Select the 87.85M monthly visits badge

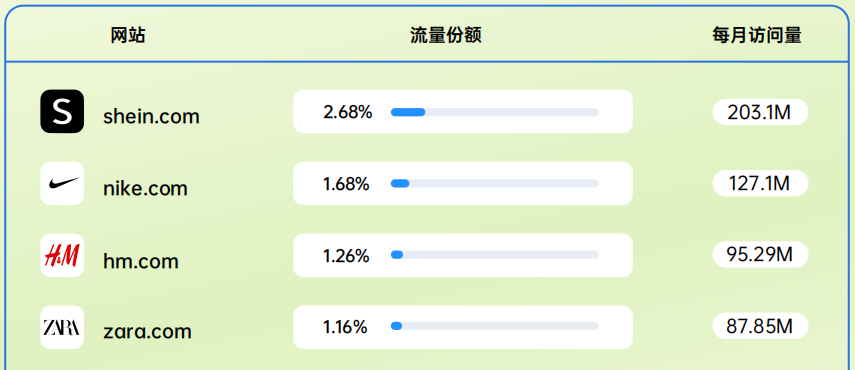(x=760, y=326)
